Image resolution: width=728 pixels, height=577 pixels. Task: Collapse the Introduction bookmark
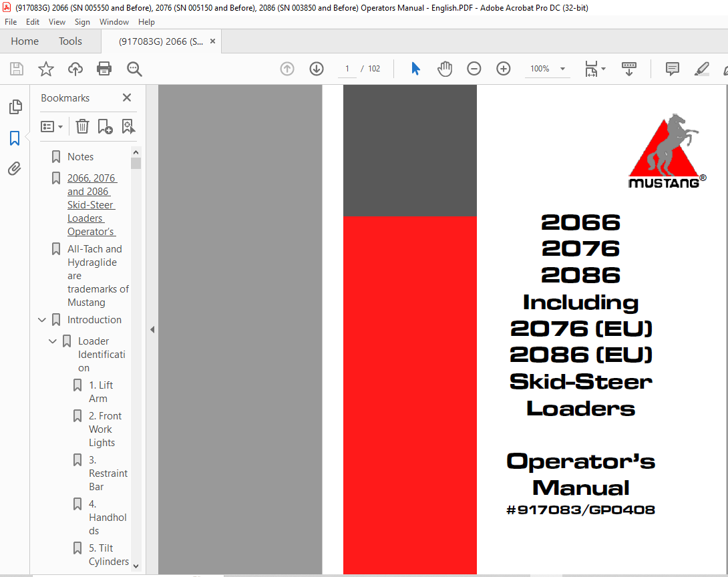(x=42, y=320)
